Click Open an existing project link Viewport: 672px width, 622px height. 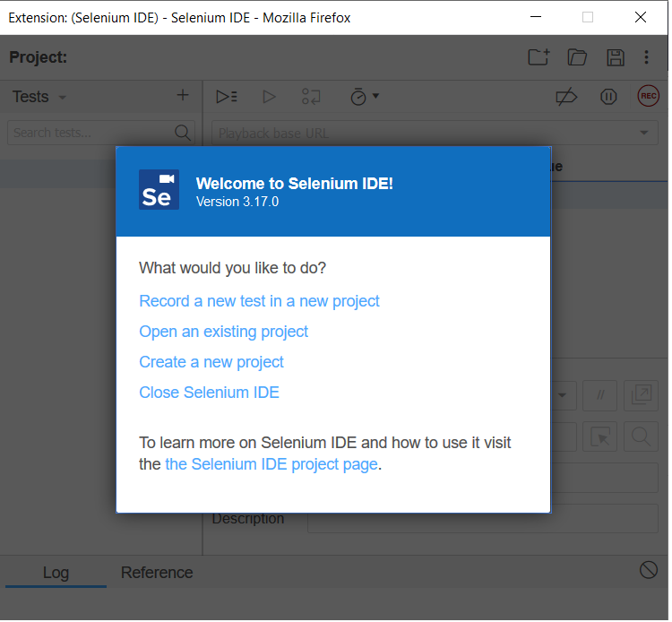coord(223,332)
